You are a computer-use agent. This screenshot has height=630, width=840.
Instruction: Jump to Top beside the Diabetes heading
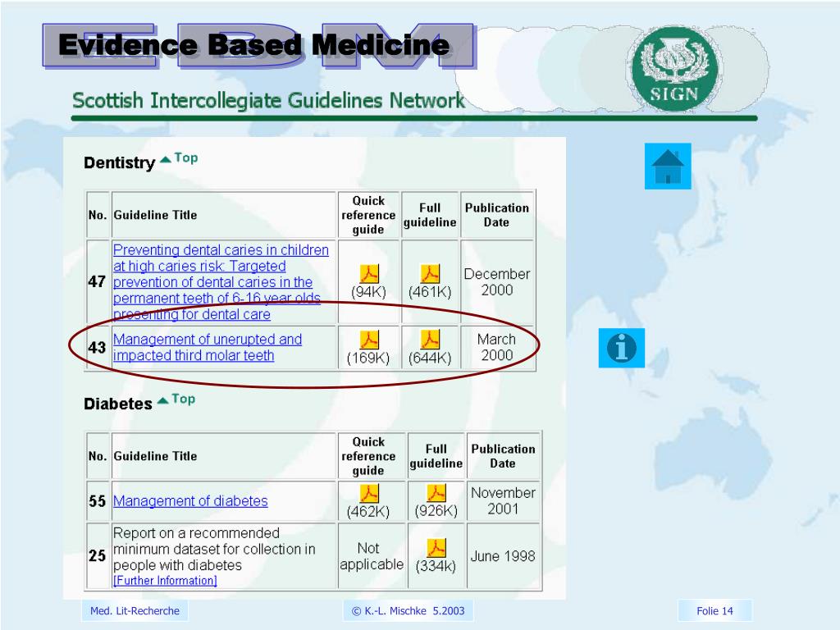177,399
